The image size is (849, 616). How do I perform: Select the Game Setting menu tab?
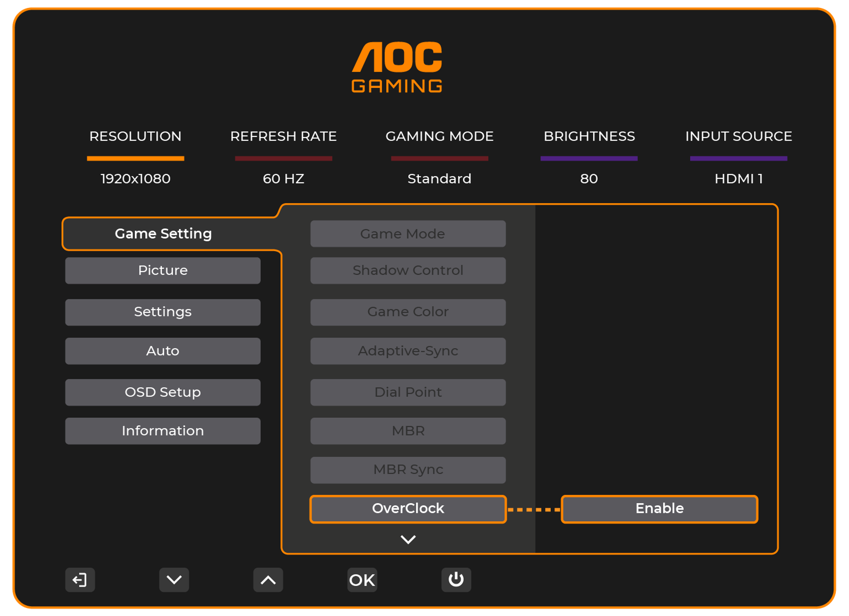[x=163, y=233]
